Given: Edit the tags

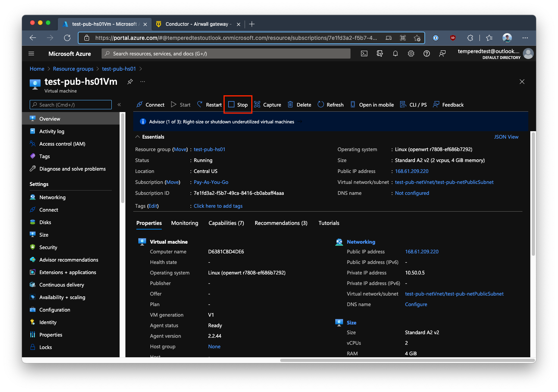Looking at the screenshot, I should coord(153,206).
